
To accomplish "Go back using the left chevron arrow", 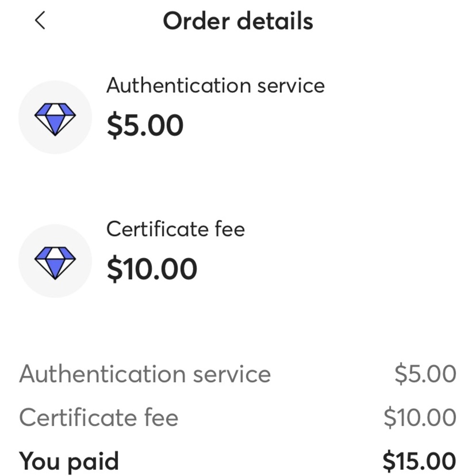I will point(40,20).
